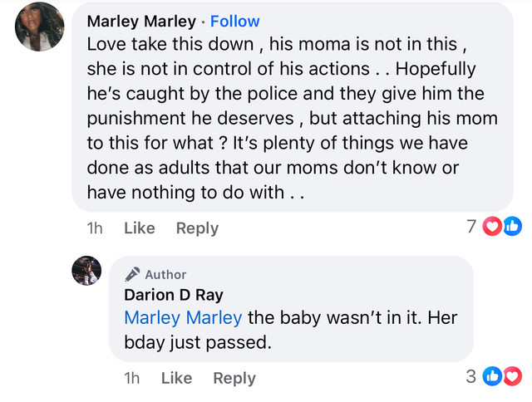The image size is (532, 402).
Task: Reply to Darion D Ray's comment
Action: (234, 378)
